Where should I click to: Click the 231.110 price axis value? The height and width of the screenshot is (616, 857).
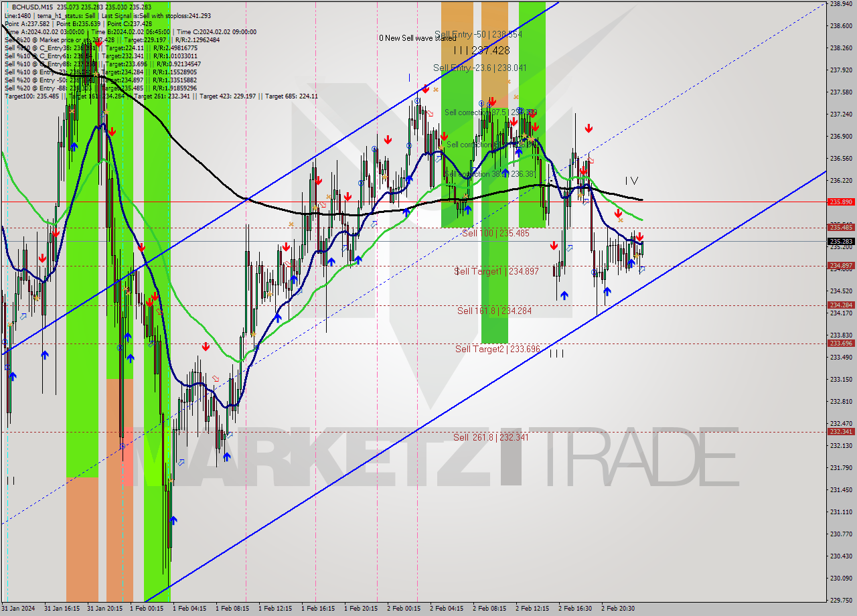841,512
